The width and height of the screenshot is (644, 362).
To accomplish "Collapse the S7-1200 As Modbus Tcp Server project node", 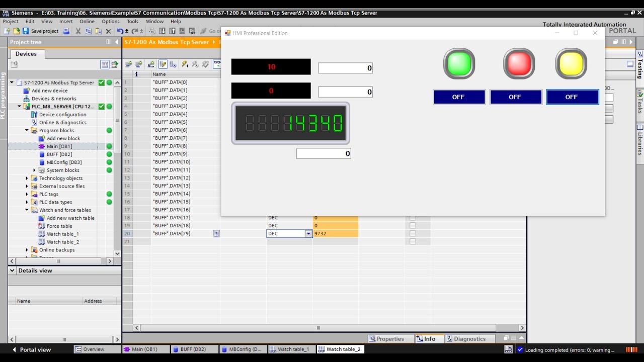I will pos(12,82).
